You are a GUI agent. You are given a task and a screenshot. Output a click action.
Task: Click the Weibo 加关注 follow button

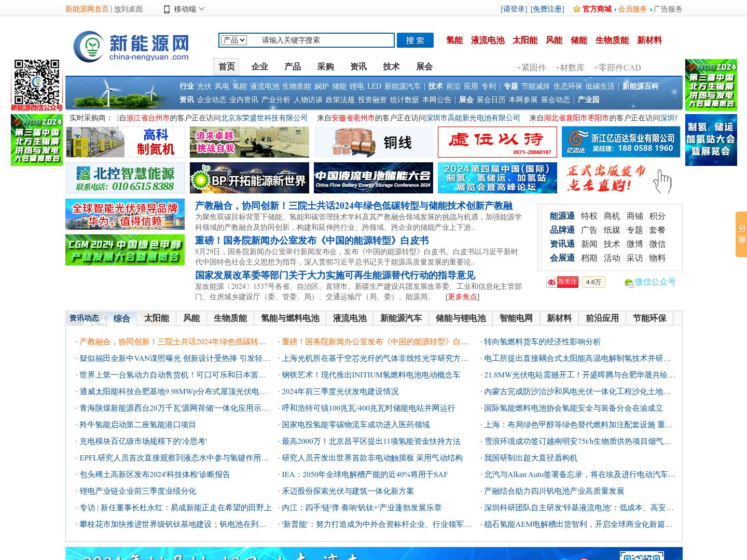(x=562, y=282)
